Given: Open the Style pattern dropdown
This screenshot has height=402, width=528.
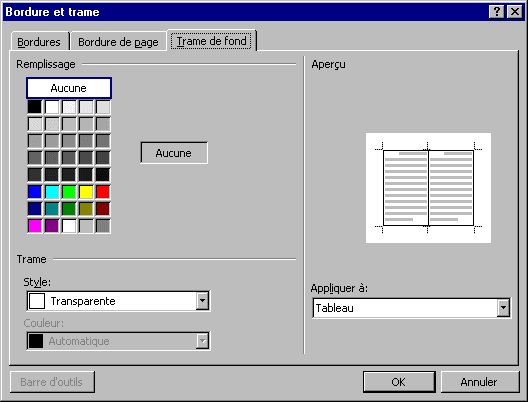Looking at the screenshot, I should [x=202, y=301].
